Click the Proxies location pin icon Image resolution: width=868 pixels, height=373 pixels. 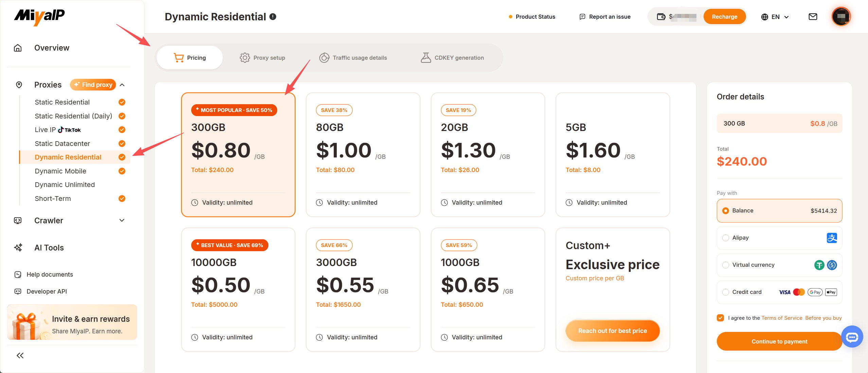tap(19, 85)
